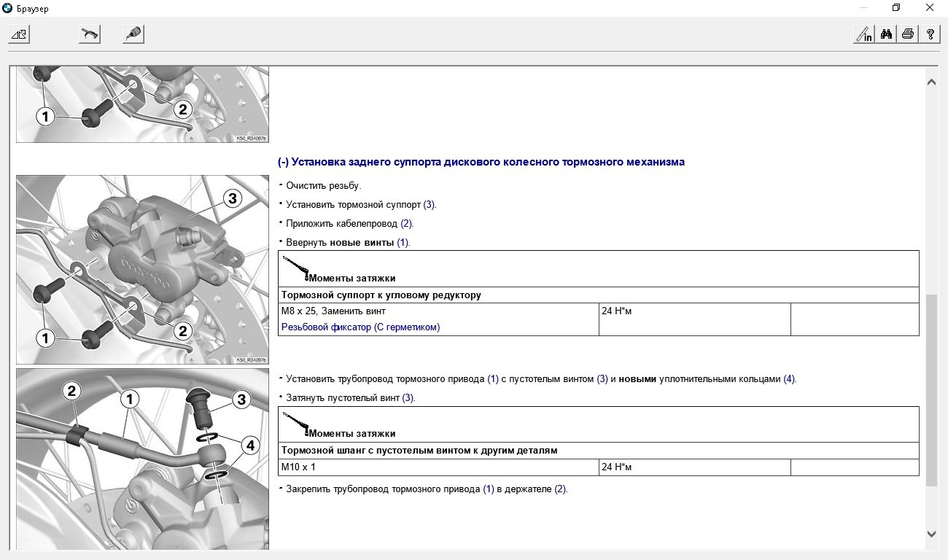Click the brake line banjo bolt illustration
The height and width of the screenshot is (560, 948).
142,458
